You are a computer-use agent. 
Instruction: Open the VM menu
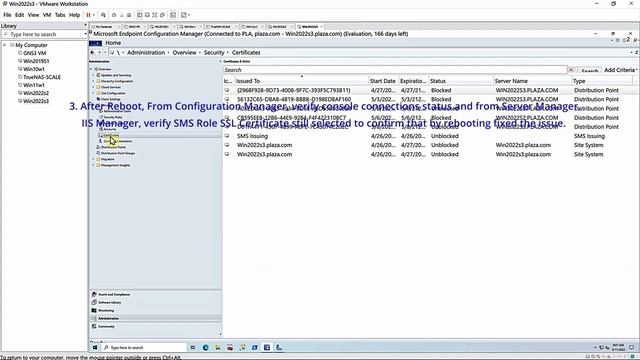(47, 15)
